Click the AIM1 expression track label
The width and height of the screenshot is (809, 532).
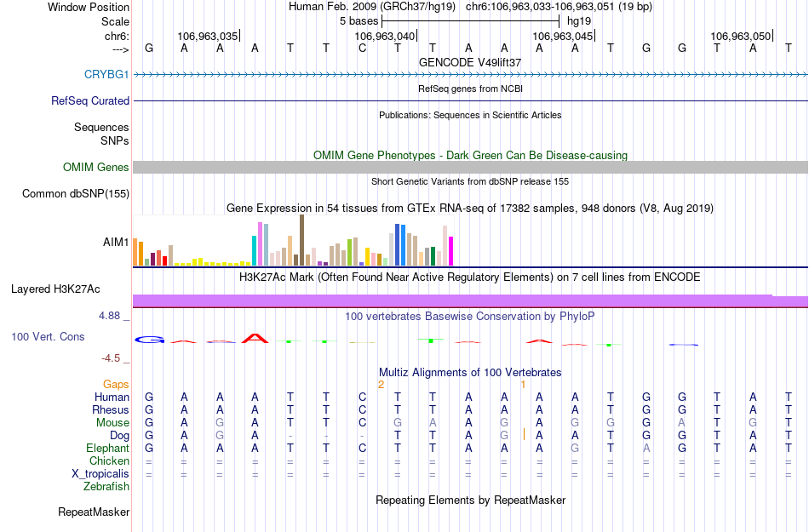[x=116, y=242]
